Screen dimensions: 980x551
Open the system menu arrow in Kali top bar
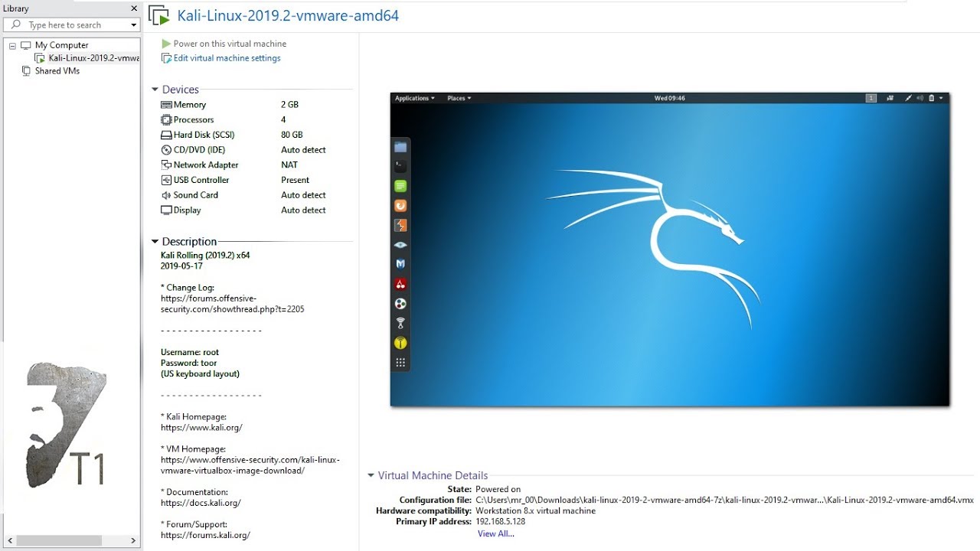click(941, 98)
